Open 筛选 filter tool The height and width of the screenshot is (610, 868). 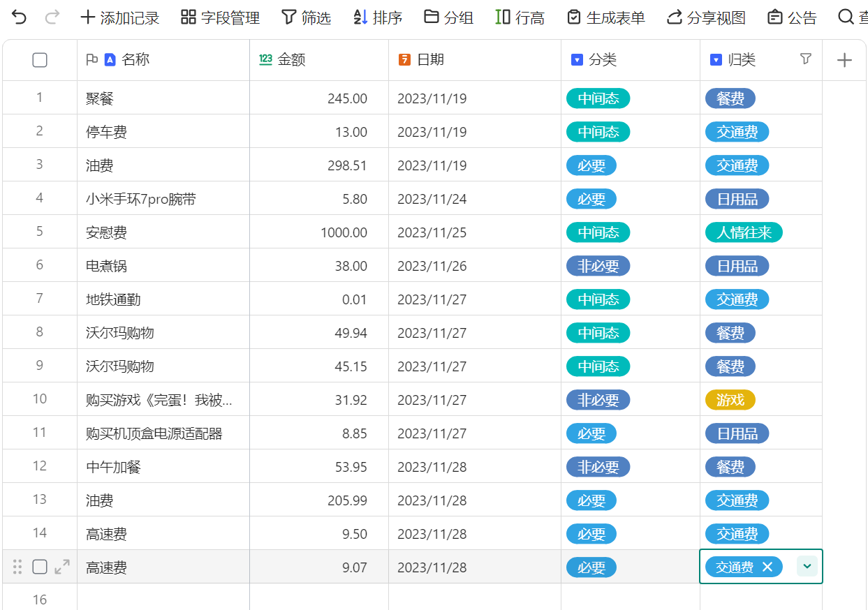306,17
